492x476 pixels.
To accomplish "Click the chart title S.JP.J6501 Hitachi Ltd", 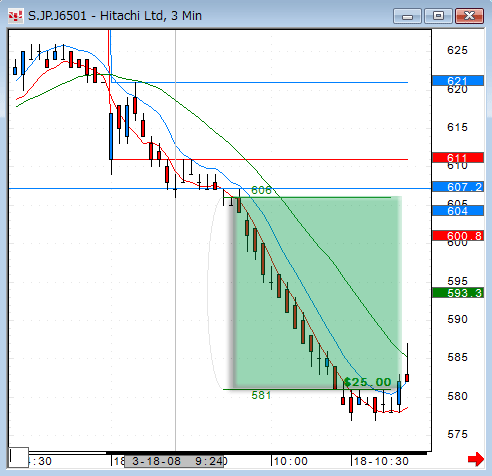I will tap(115, 16).
